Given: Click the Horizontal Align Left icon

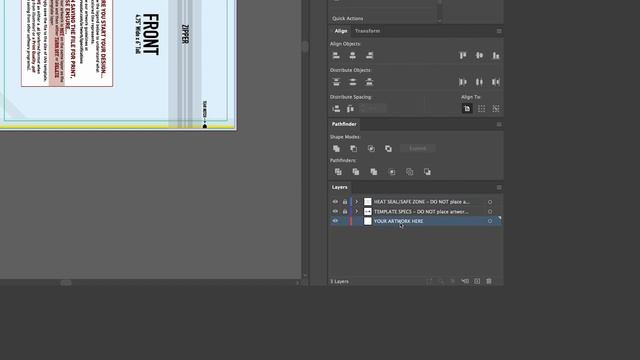Looking at the screenshot, I should click(x=336, y=55).
